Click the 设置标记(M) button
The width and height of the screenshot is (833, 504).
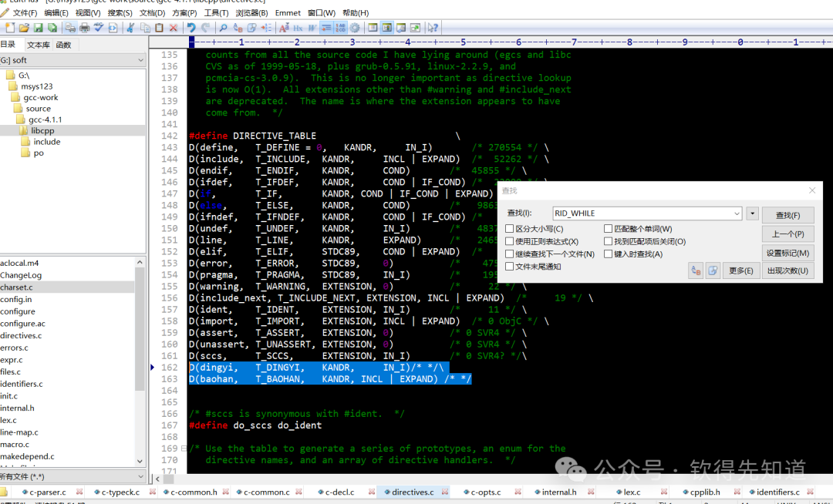click(x=787, y=253)
